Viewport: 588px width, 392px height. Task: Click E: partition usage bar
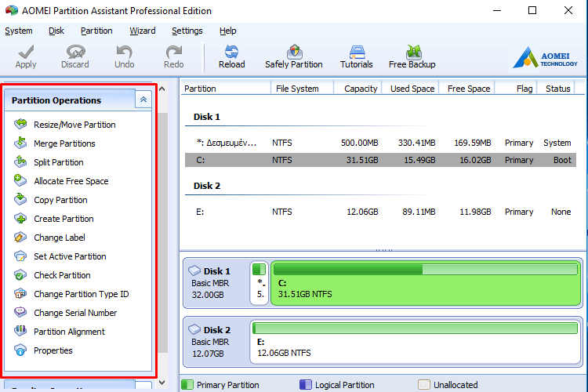[x=416, y=328]
